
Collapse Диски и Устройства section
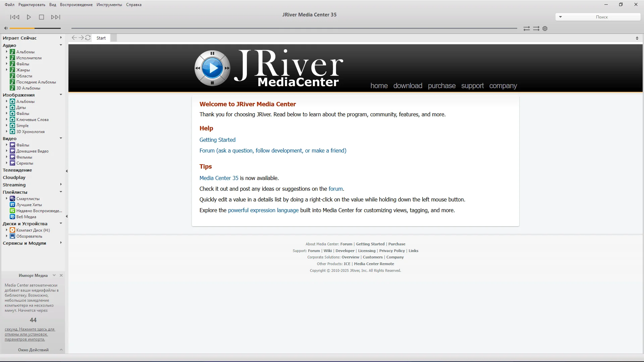(x=61, y=223)
